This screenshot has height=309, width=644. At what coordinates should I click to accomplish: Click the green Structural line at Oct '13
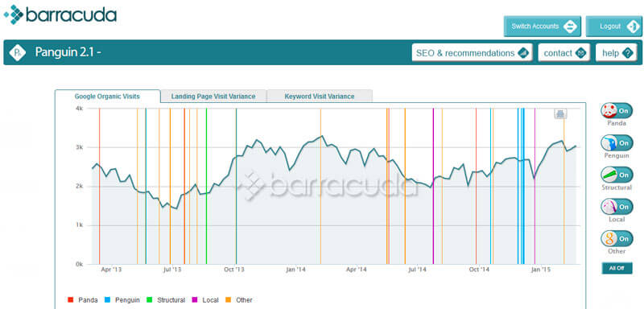[x=236, y=186]
